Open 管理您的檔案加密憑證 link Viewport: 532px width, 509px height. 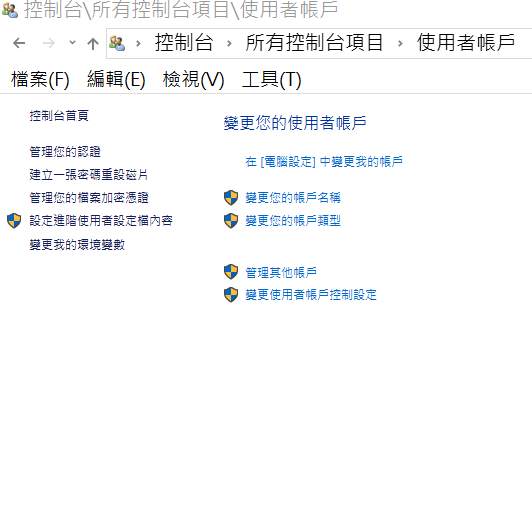89,198
